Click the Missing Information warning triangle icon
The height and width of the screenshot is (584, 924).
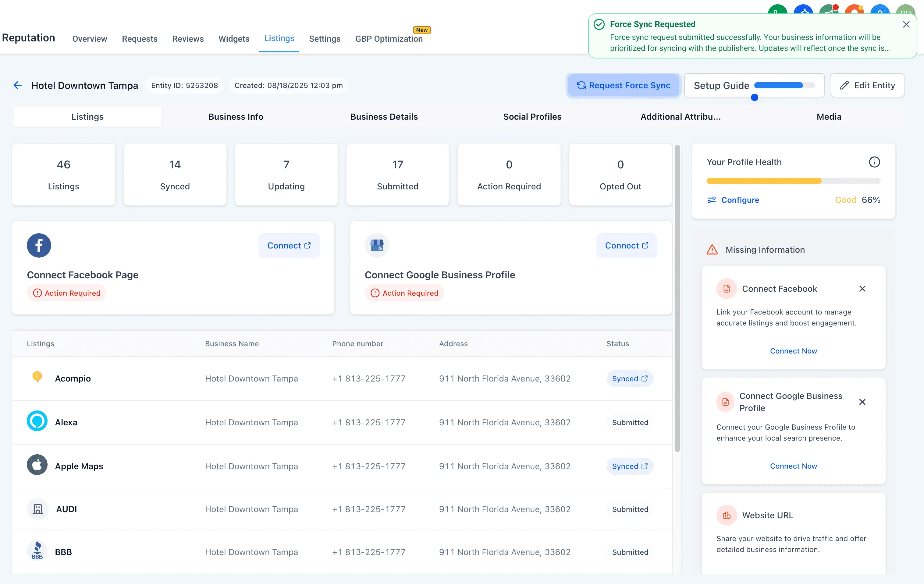(x=712, y=250)
